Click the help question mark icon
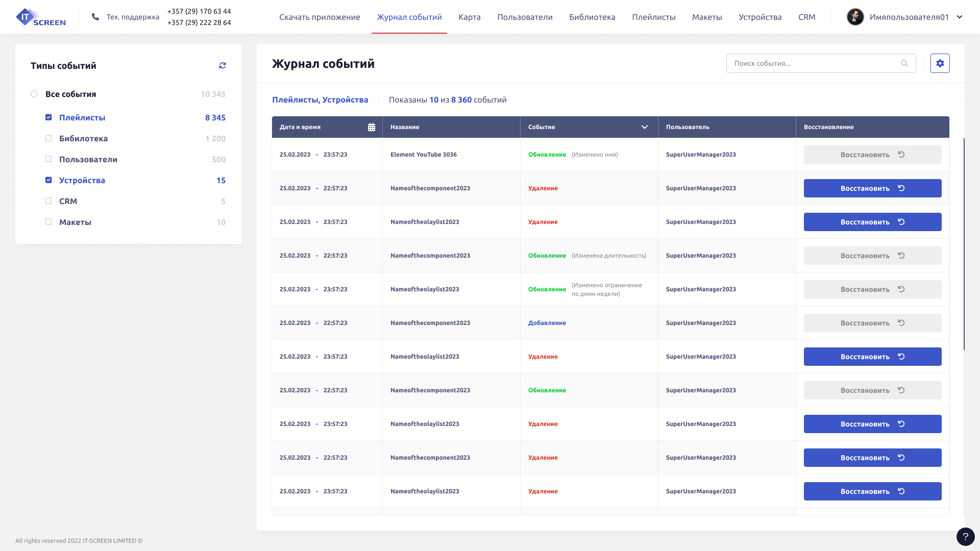Image resolution: width=980 pixels, height=551 pixels. [965, 537]
